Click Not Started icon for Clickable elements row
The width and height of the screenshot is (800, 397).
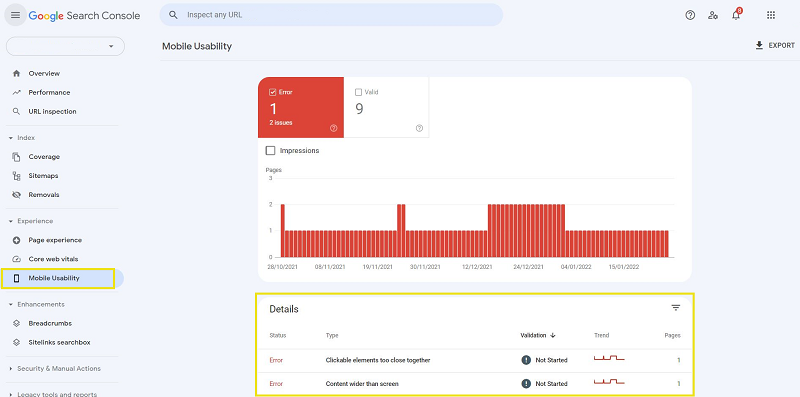[526, 360]
